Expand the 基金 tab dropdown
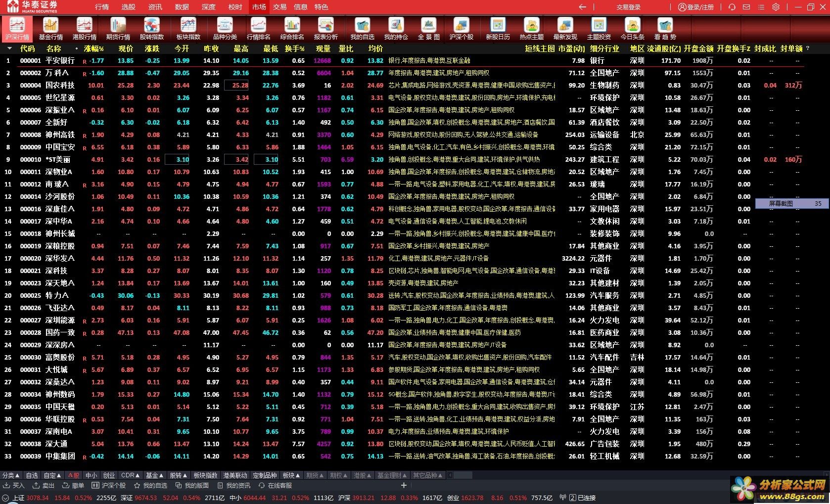This screenshot has width=830, height=504. (155, 475)
